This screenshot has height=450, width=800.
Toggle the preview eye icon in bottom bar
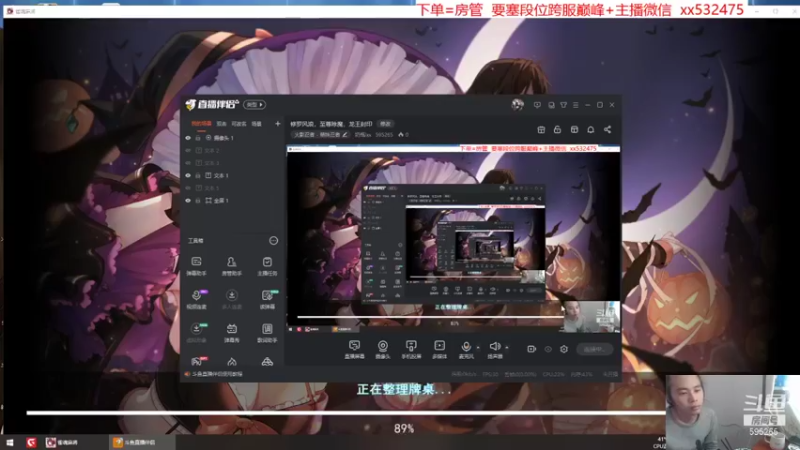(x=548, y=349)
